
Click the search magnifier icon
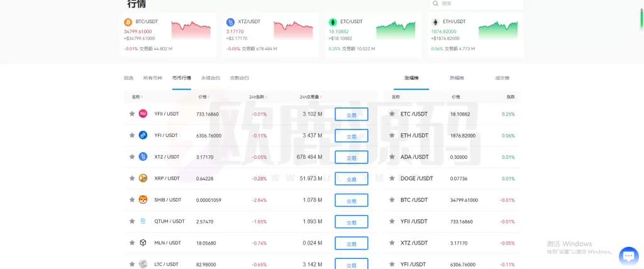(x=436, y=3)
